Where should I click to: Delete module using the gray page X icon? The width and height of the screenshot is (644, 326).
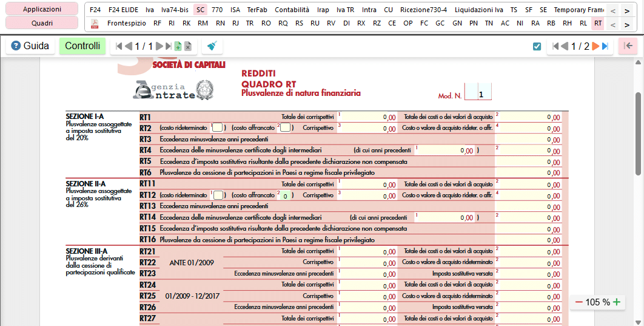(188, 47)
